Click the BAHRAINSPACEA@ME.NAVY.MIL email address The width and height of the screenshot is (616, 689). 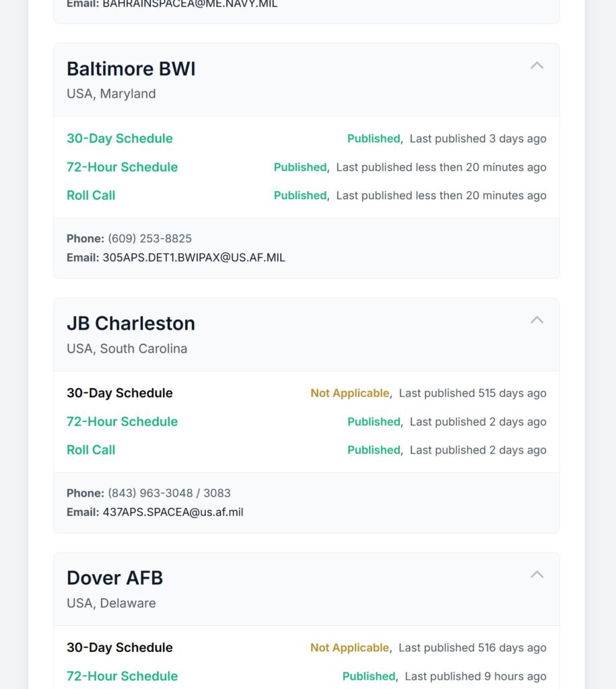coord(190,4)
